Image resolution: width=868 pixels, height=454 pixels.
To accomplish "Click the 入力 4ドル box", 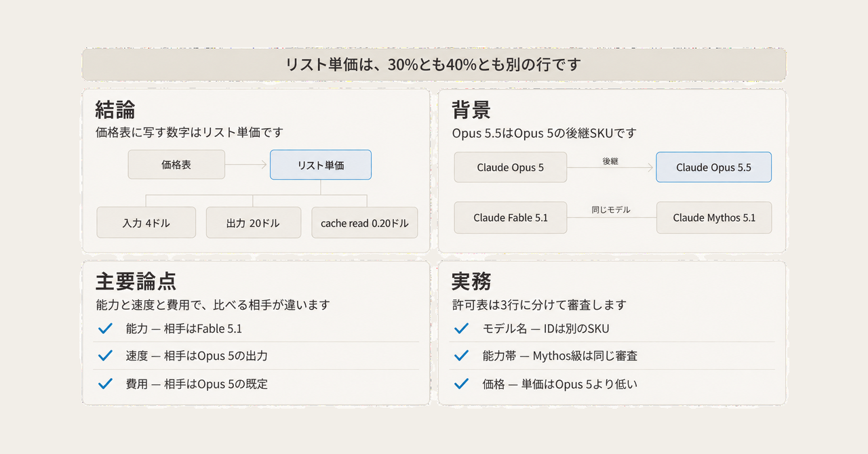I will [146, 223].
